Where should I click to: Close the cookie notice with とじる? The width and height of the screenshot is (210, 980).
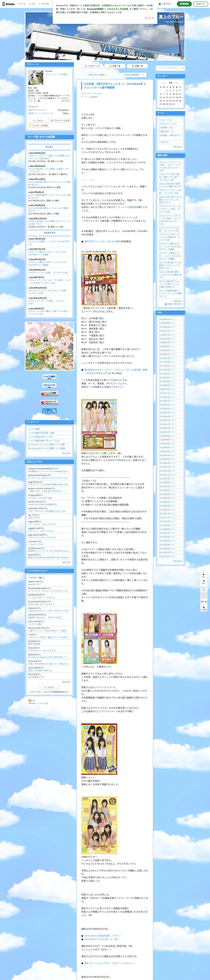point(149,18)
